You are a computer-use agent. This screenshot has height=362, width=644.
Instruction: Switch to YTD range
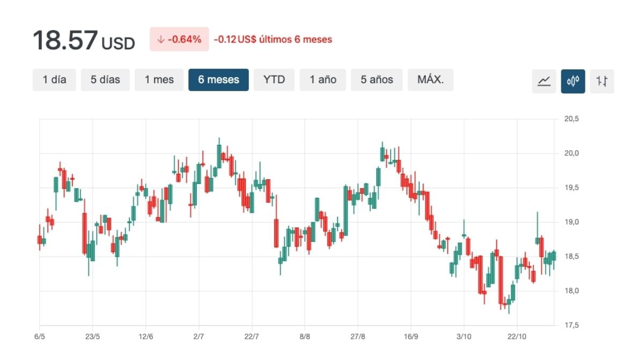click(x=274, y=80)
